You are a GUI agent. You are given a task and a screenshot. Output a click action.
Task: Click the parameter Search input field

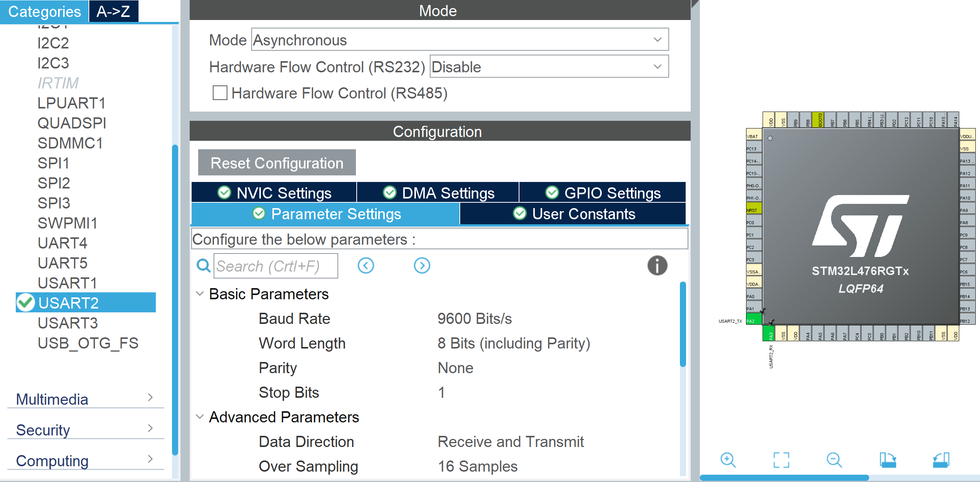pos(275,266)
